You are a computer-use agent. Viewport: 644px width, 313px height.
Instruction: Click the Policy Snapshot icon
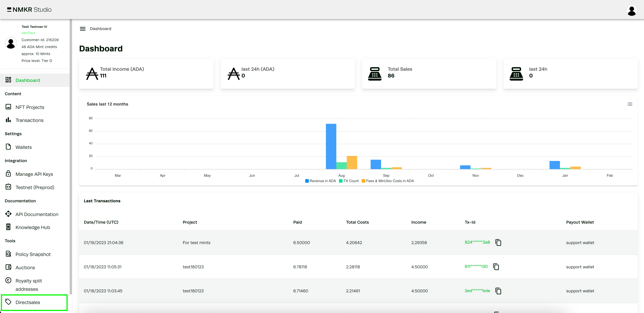coord(8,254)
